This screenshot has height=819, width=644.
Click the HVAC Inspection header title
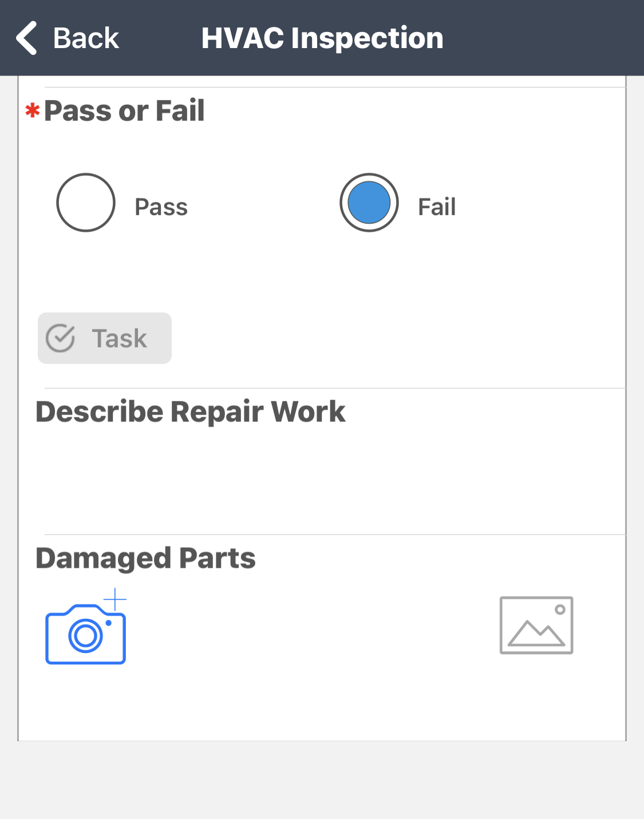(322, 38)
